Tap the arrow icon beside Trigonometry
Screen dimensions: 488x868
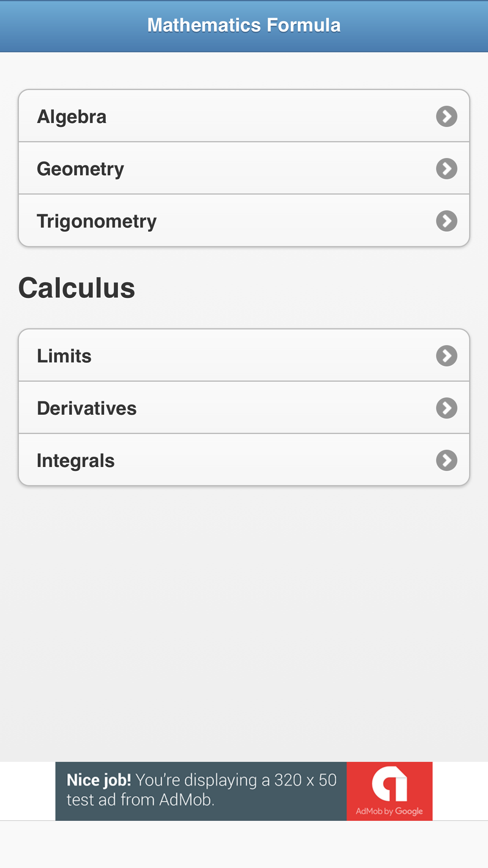(x=446, y=221)
